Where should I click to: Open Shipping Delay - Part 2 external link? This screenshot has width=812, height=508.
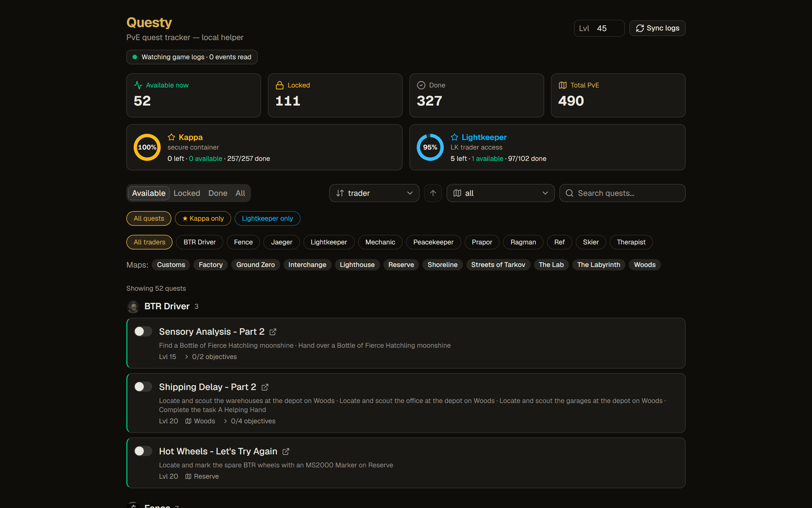click(x=265, y=387)
